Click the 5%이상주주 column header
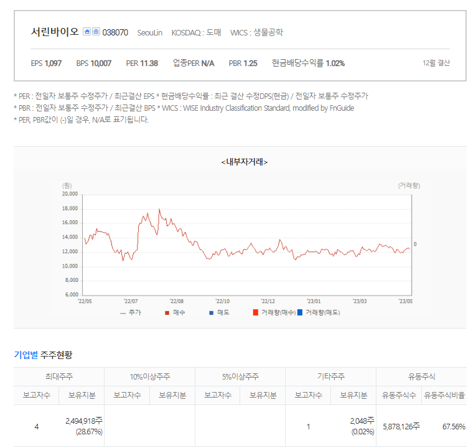This screenshot has width=476, height=448. click(240, 376)
